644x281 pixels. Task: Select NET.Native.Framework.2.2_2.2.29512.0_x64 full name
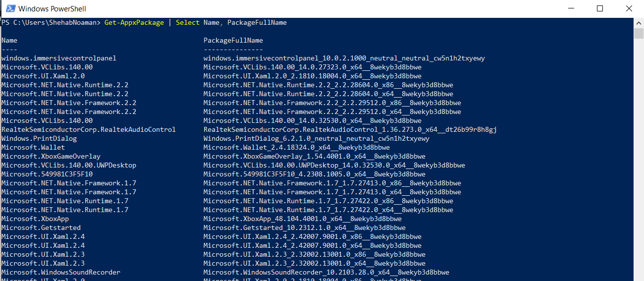[x=332, y=112]
